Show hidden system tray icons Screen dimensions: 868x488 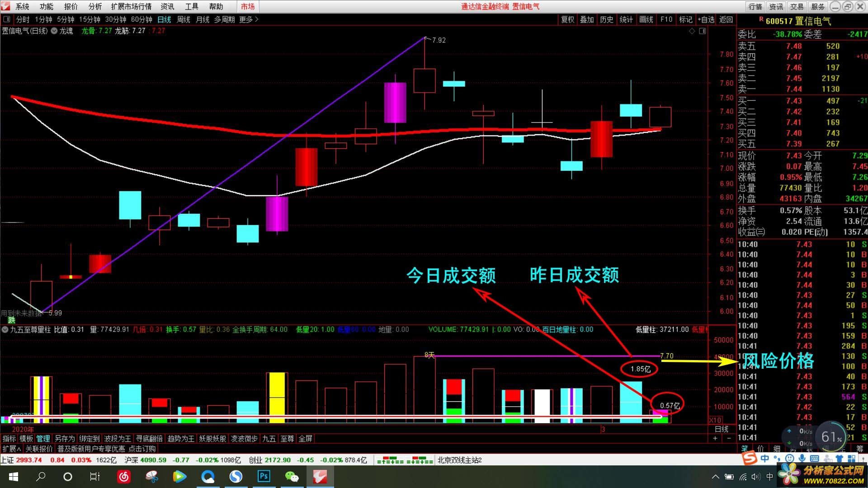(715, 477)
